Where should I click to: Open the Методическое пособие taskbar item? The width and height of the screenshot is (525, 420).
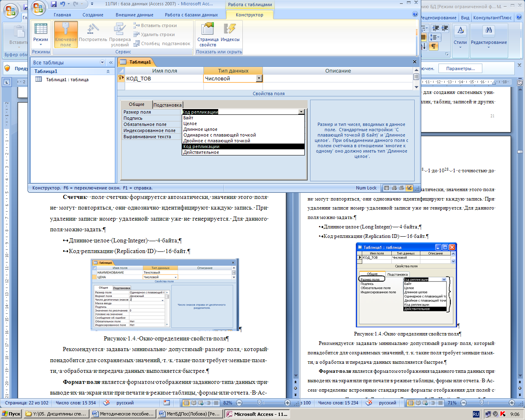pyautogui.click(x=123, y=414)
